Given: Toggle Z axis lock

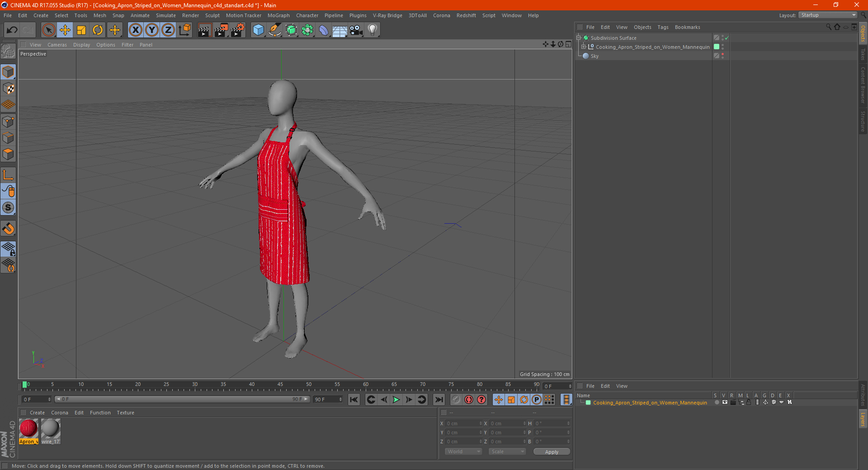Looking at the screenshot, I should click(x=168, y=30).
